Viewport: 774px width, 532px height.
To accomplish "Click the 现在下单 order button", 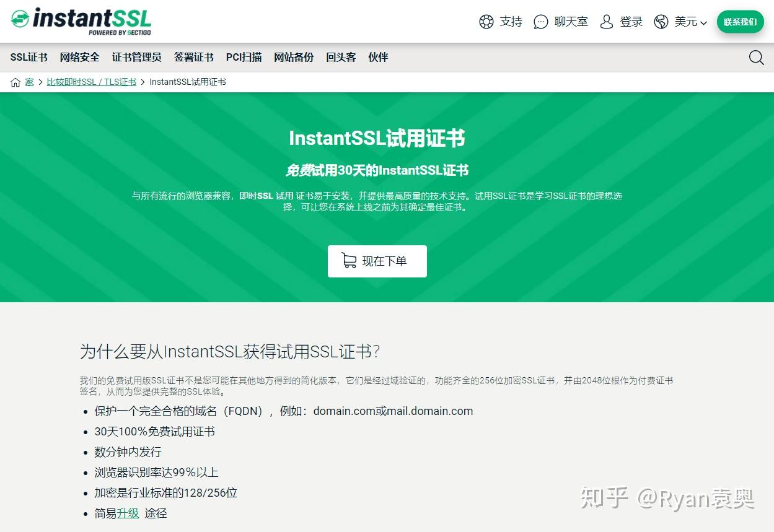I will (x=377, y=261).
